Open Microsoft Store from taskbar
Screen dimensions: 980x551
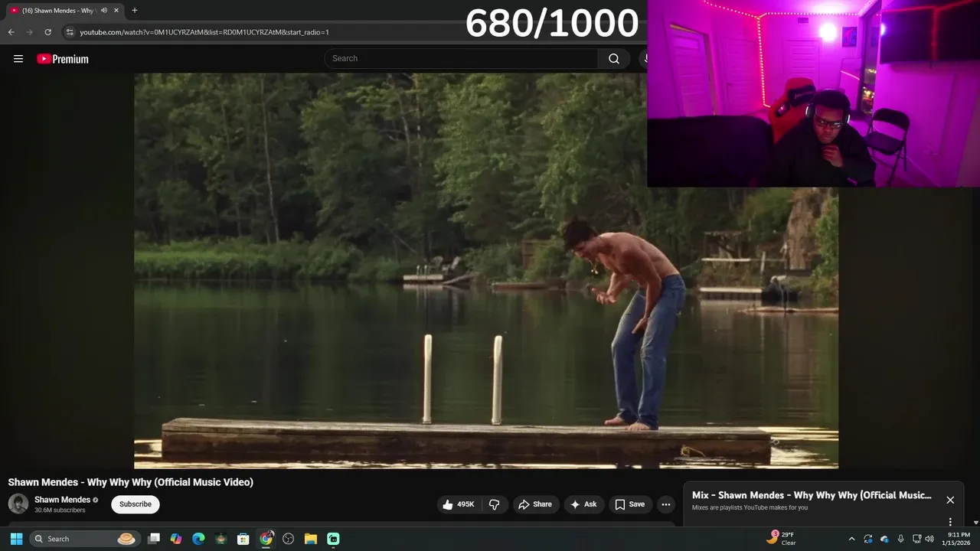pyautogui.click(x=243, y=539)
